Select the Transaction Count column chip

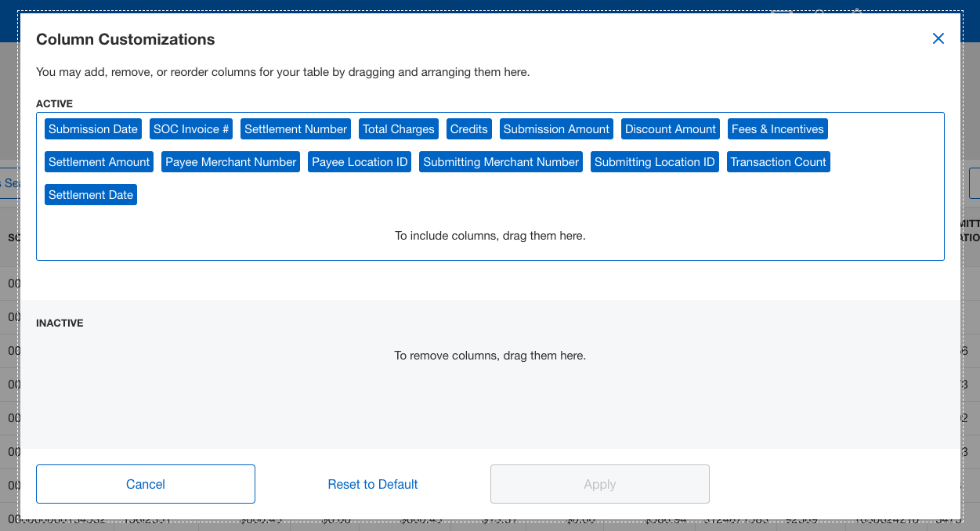778,162
